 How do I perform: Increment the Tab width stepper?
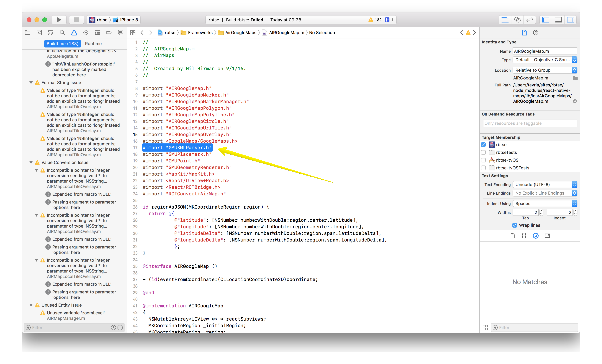click(x=541, y=211)
